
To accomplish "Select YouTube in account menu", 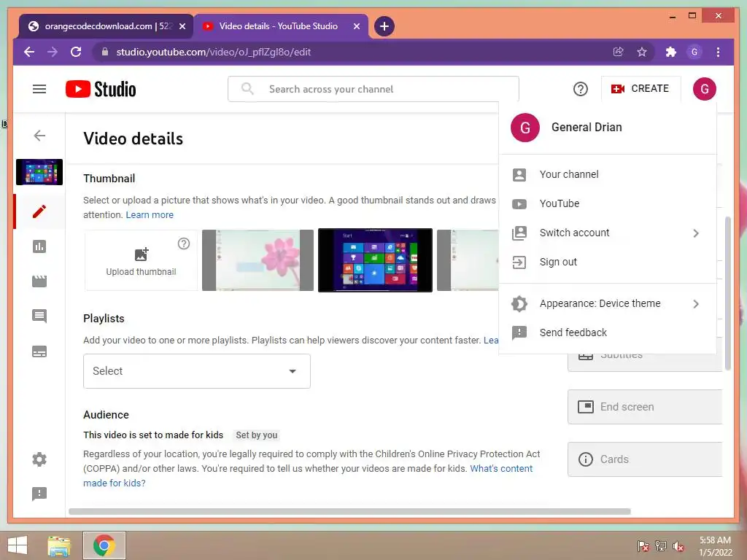I will pyautogui.click(x=608, y=204).
